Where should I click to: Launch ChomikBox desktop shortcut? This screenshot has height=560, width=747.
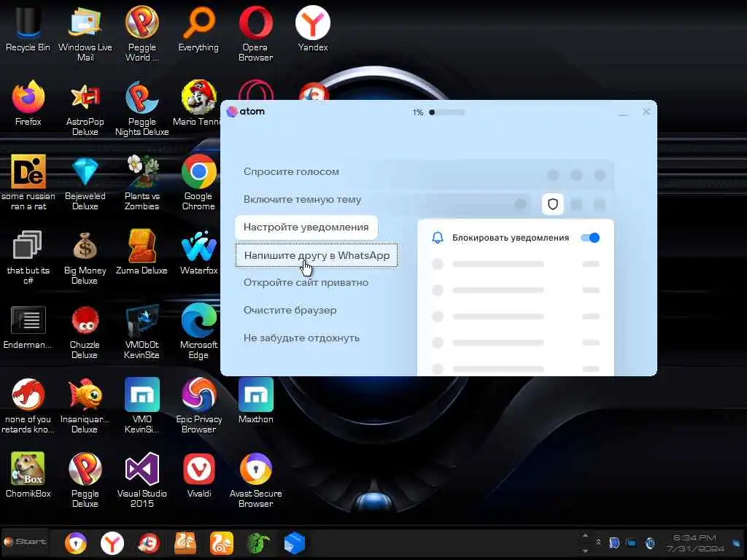tap(28, 474)
